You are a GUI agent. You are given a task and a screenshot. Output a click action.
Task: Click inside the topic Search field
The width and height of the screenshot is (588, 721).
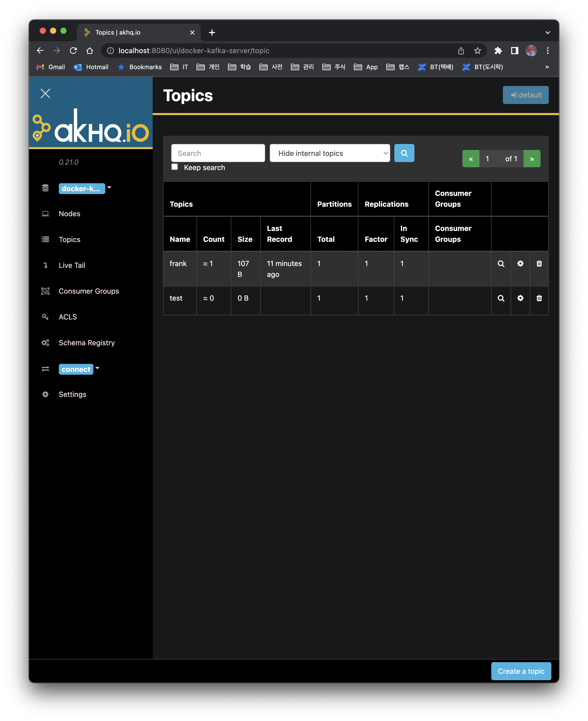[x=218, y=153]
